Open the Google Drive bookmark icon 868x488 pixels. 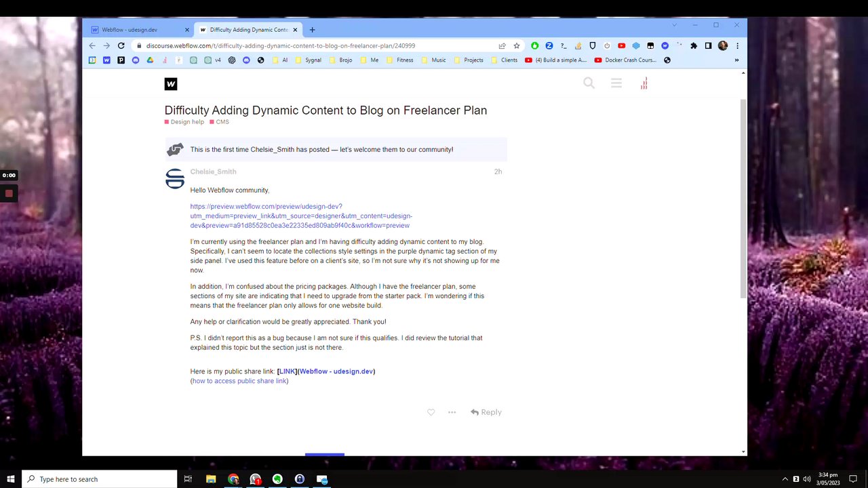click(150, 60)
